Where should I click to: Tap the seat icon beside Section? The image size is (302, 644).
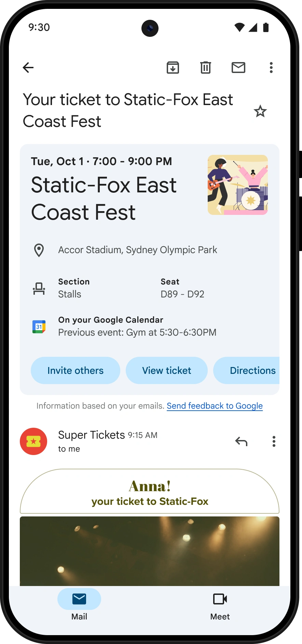click(39, 289)
